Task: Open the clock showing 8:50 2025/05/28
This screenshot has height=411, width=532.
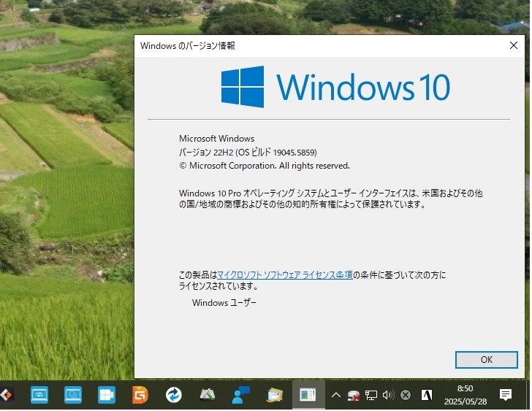Action: coord(465,396)
